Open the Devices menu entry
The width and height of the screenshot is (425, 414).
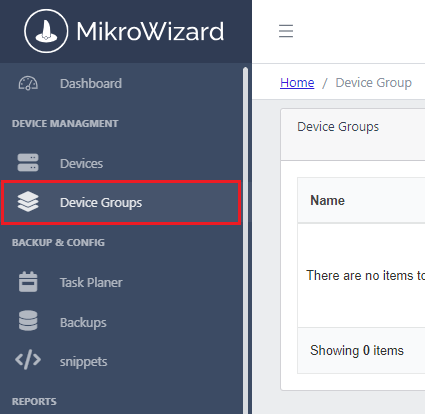[x=121, y=163]
